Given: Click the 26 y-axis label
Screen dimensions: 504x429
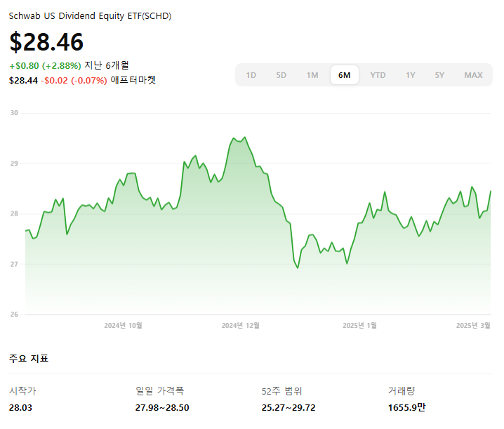Looking at the screenshot, I should [x=14, y=315].
